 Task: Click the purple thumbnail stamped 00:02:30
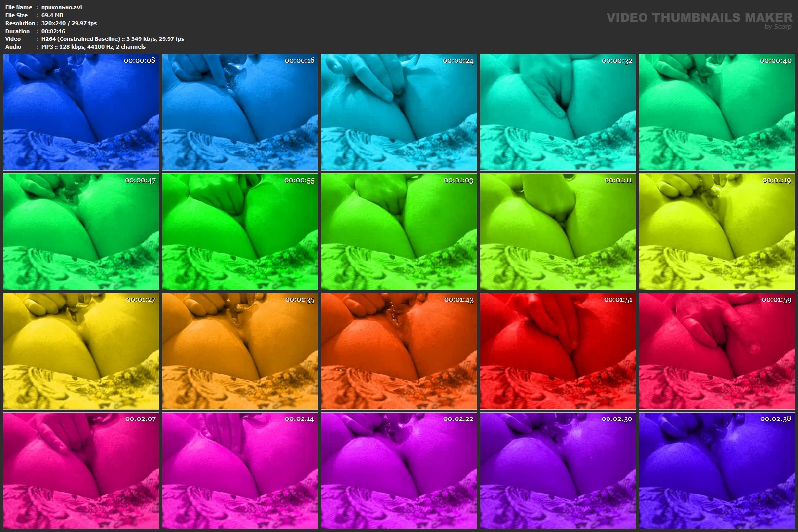[x=558, y=470]
